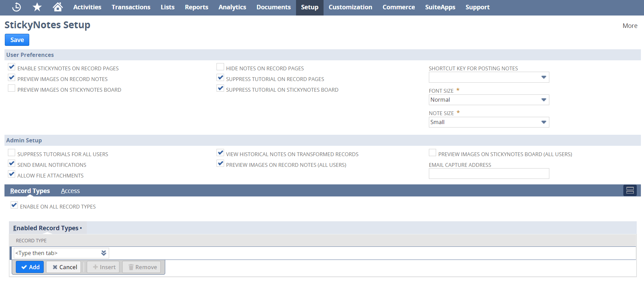Check Preview Images on StickyNotes Board

pyautogui.click(x=12, y=89)
